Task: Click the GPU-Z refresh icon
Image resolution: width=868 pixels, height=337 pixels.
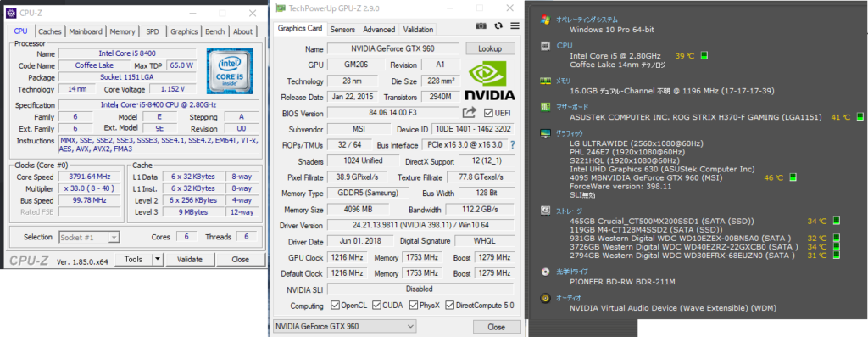Action: 498,25
